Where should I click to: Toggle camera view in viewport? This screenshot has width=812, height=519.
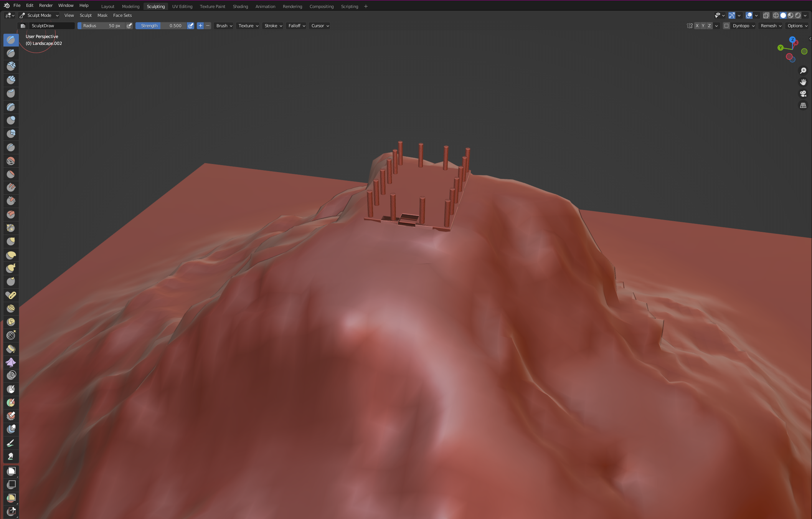pos(803,94)
